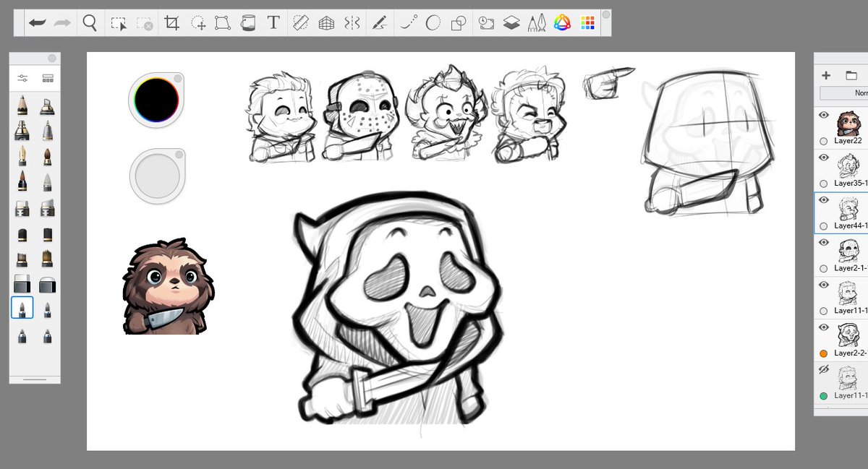The image size is (868, 469).
Task: Select the Draw Style pen tool
Action: pyautogui.click(x=379, y=23)
